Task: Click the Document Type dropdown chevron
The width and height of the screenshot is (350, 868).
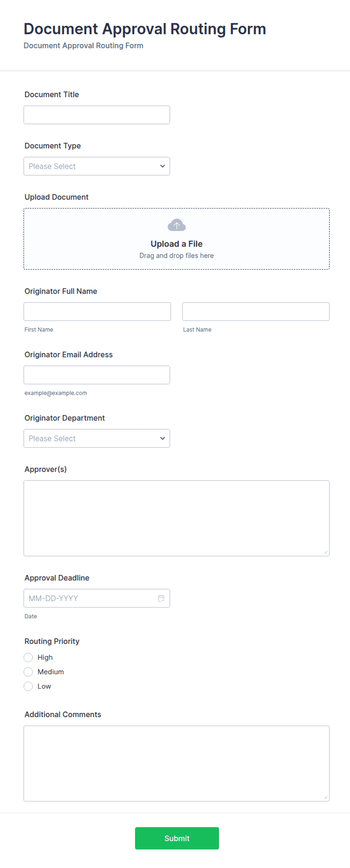Action: click(163, 166)
